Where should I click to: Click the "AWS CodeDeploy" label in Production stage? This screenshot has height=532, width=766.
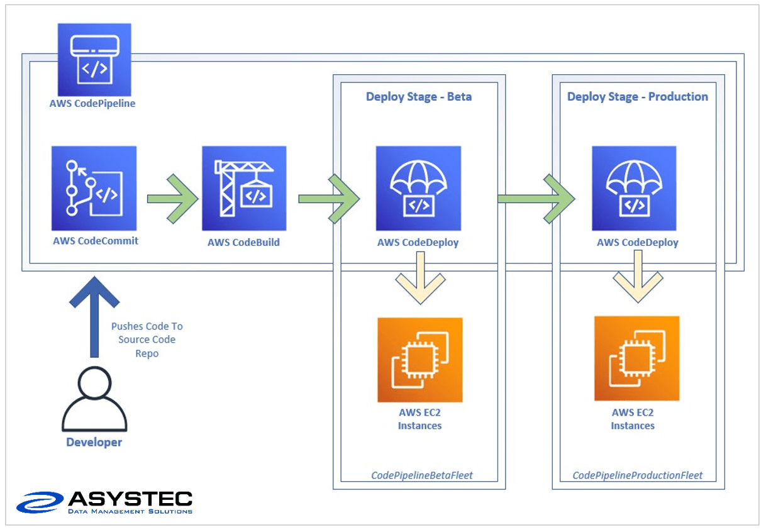tap(638, 242)
